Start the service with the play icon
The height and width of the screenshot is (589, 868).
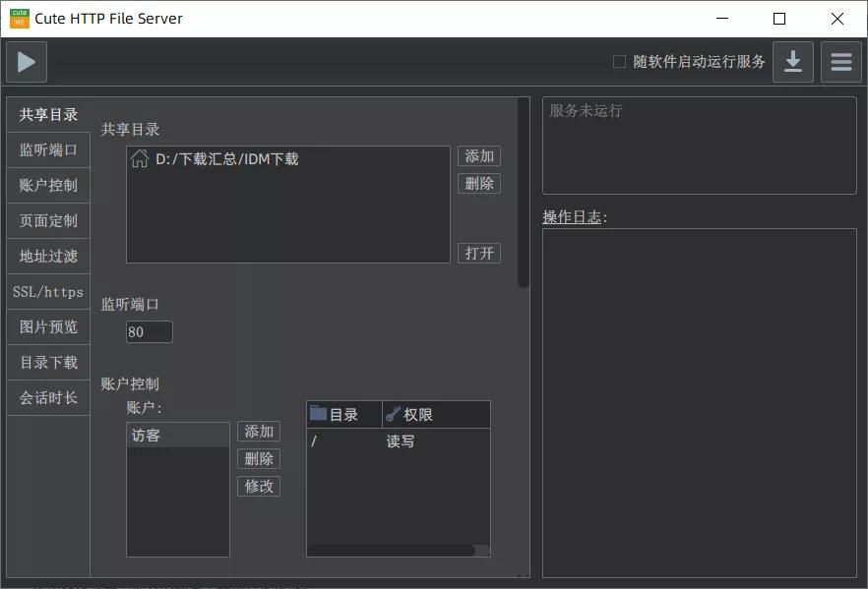pos(25,61)
